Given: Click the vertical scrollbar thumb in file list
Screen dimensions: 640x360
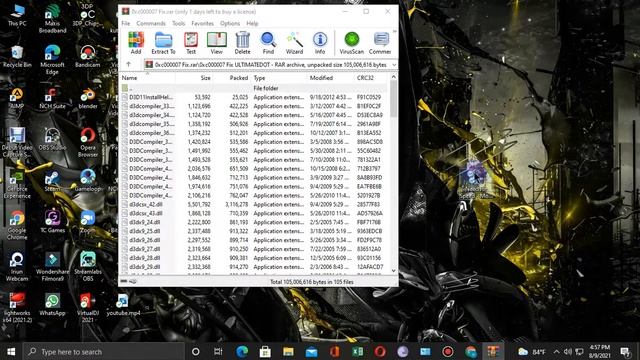Looking at the screenshot, I should (x=393, y=99).
